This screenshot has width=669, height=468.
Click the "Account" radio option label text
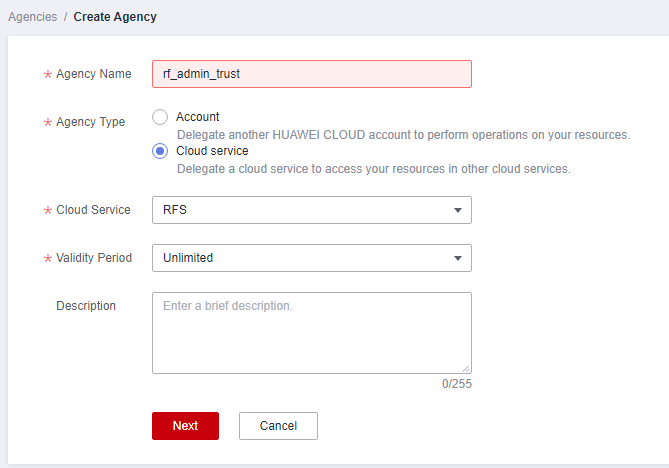[x=197, y=117]
